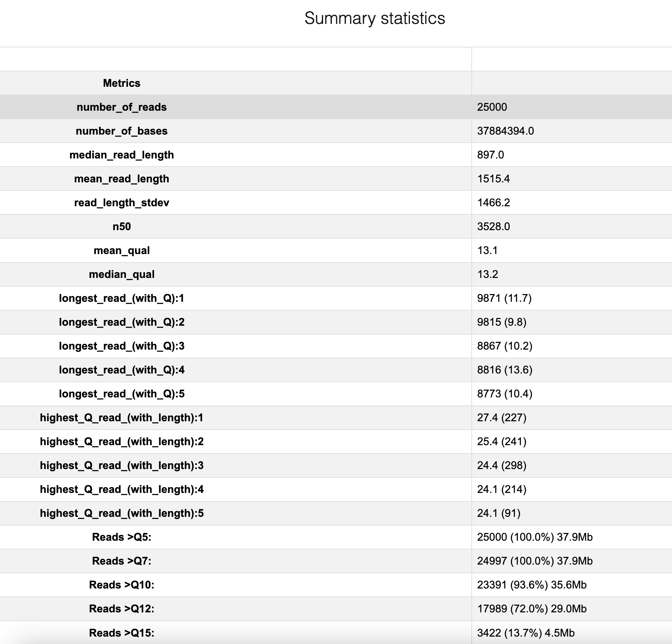Click the Metrics column header
The height and width of the screenshot is (644, 672).
click(122, 83)
